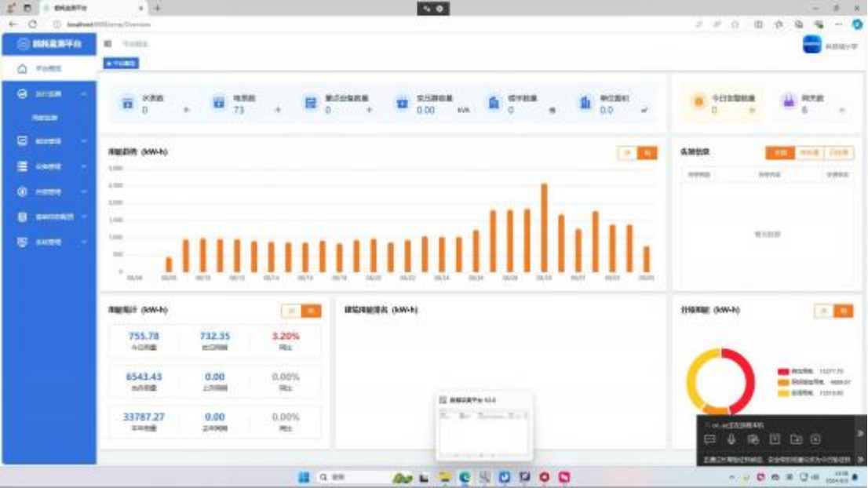Click the blue user avatar at top right
The width and height of the screenshot is (868, 488).
(811, 46)
